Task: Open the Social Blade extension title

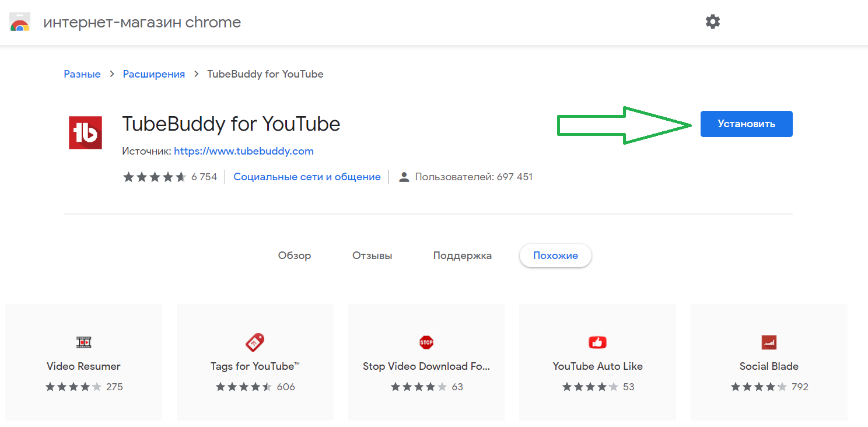Action: tap(769, 366)
